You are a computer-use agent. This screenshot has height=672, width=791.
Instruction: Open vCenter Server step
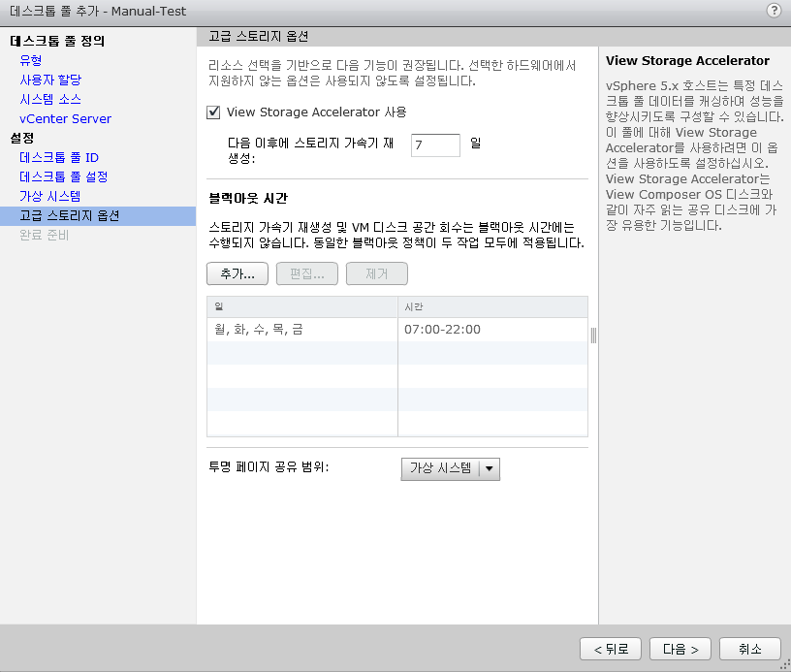point(65,119)
